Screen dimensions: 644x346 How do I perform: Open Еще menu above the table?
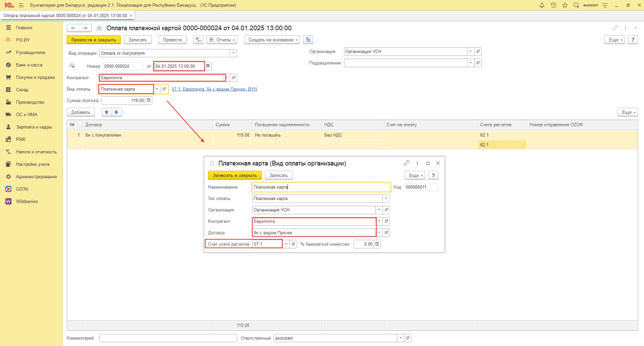[628, 112]
